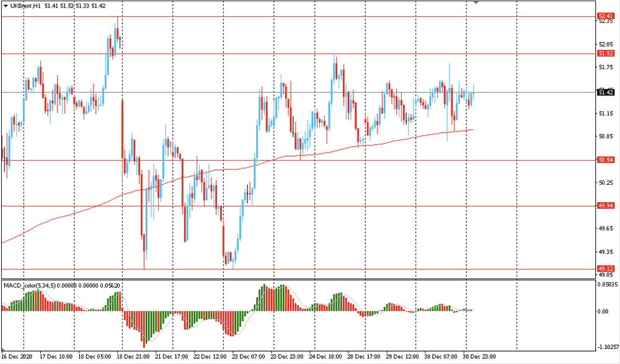Select the red 50.54 price level tag
This screenshot has width=620, height=364.
[x=605, y=160]
